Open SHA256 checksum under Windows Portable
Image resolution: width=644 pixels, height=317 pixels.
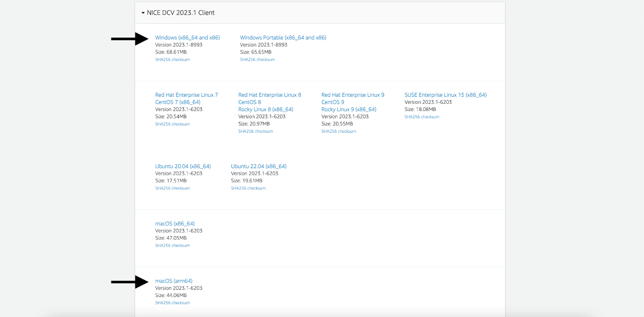[x=257, y=60]
